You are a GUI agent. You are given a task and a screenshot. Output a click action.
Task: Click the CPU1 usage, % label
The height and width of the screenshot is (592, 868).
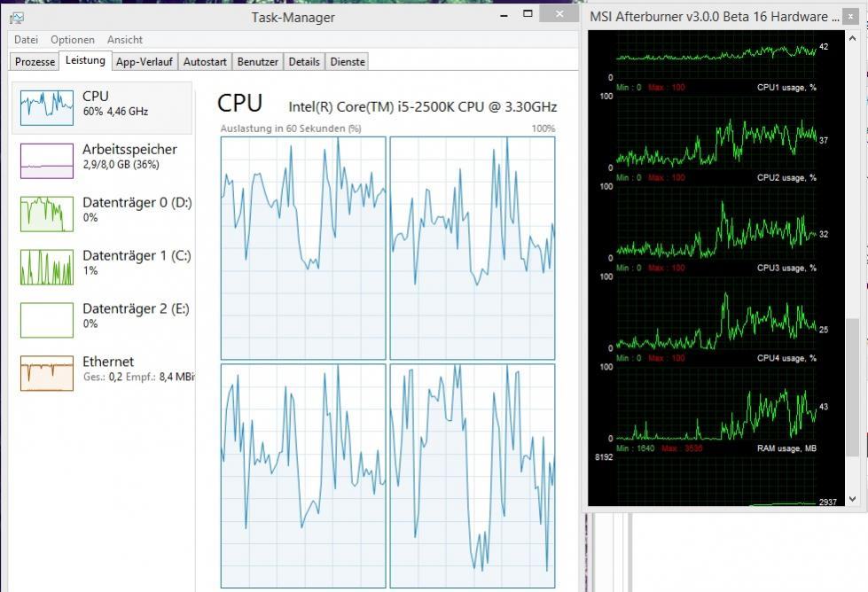786,88
